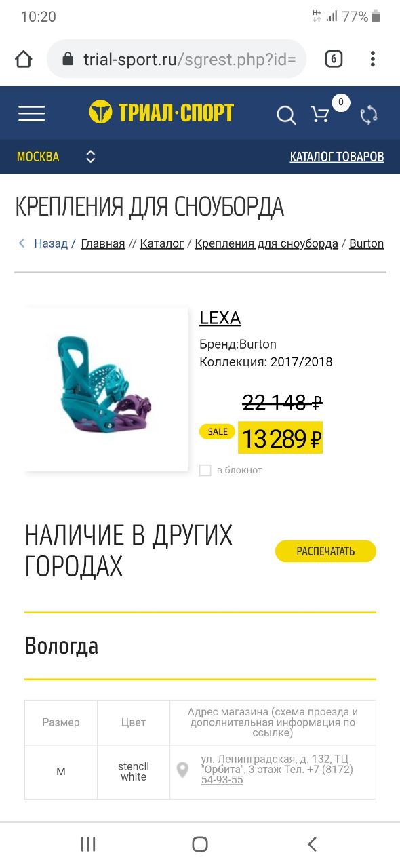
Task: Click the РАСПЕЧАТАТЬ button
Action: [x=325, y=551]
